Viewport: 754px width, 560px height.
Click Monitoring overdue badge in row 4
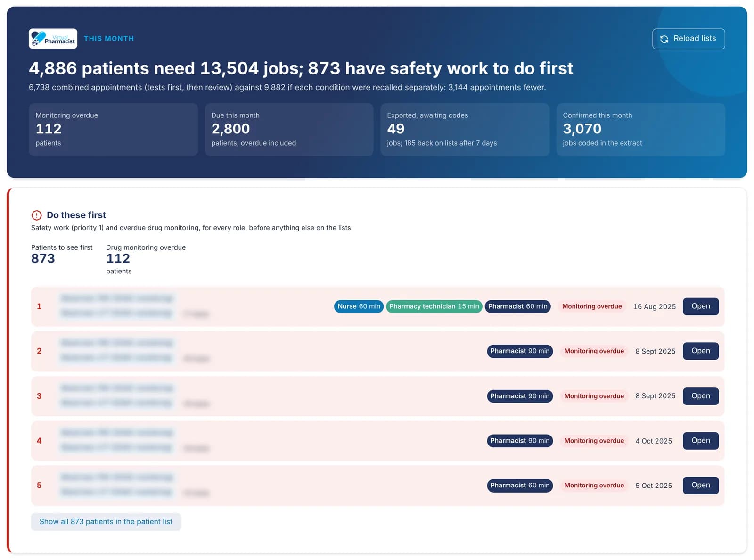click(594, 441)
